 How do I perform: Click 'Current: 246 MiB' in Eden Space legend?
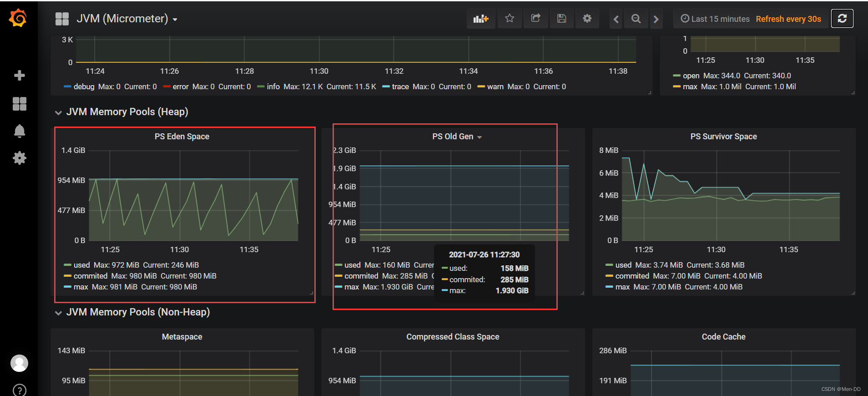click(171, 265)
